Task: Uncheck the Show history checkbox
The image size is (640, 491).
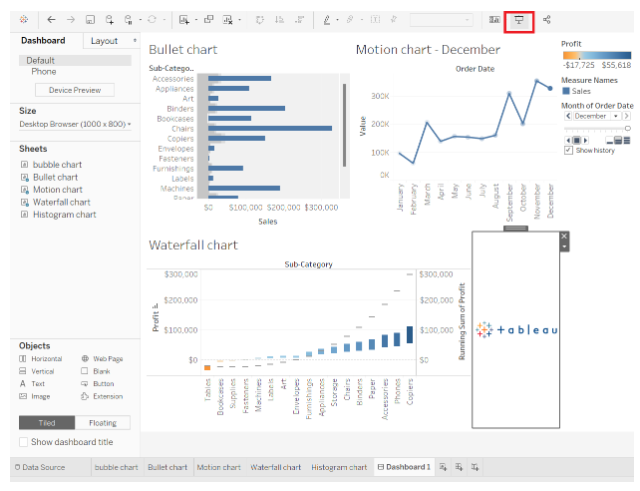Action: pyautogui.click(x=568, y=150)
